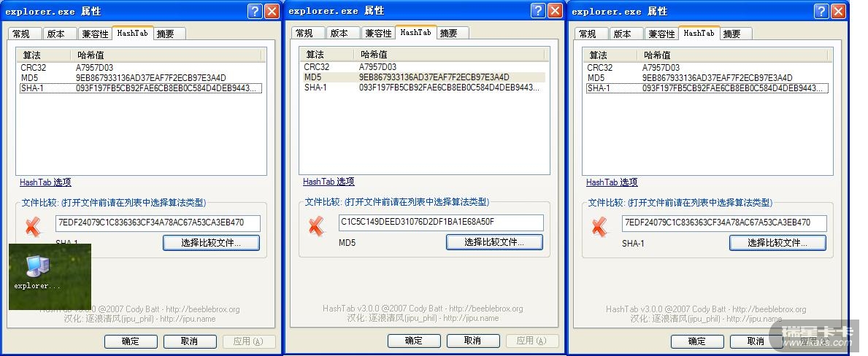
Task: Open help question mark in left dialog
Action: point(255,11)
